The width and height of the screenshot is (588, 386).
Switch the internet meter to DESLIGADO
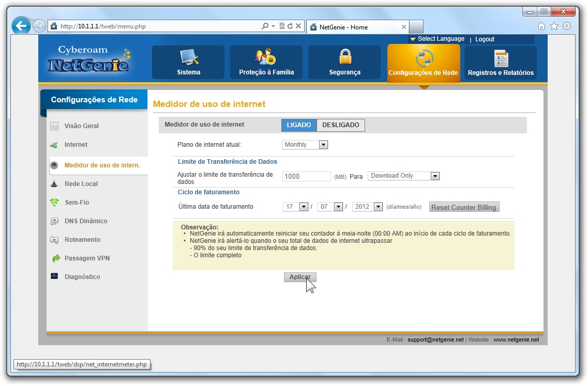[x=340, y=125]
